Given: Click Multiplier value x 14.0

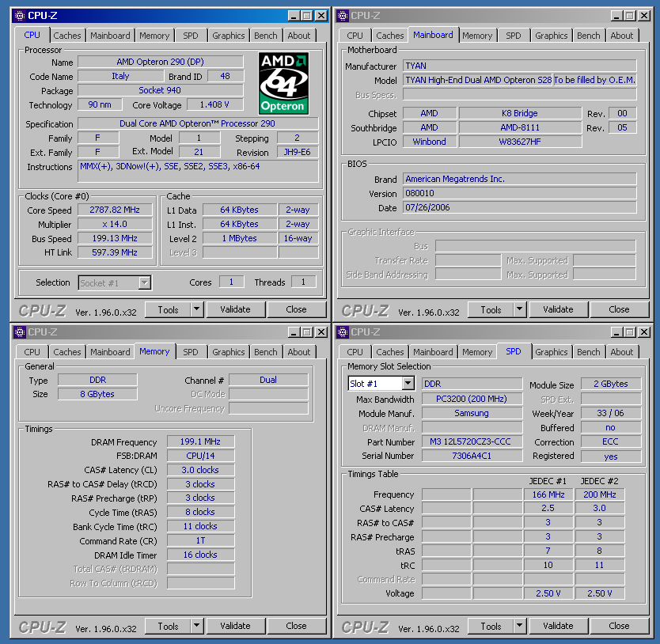Looking at the screenshot, I should pyautogui.click(x=115, y=224).
